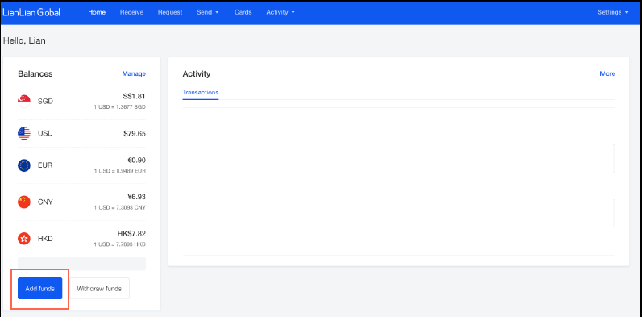Open the Manage balances link
The height and width of the screenshot is (317, 644).
[x=134, y=74]
